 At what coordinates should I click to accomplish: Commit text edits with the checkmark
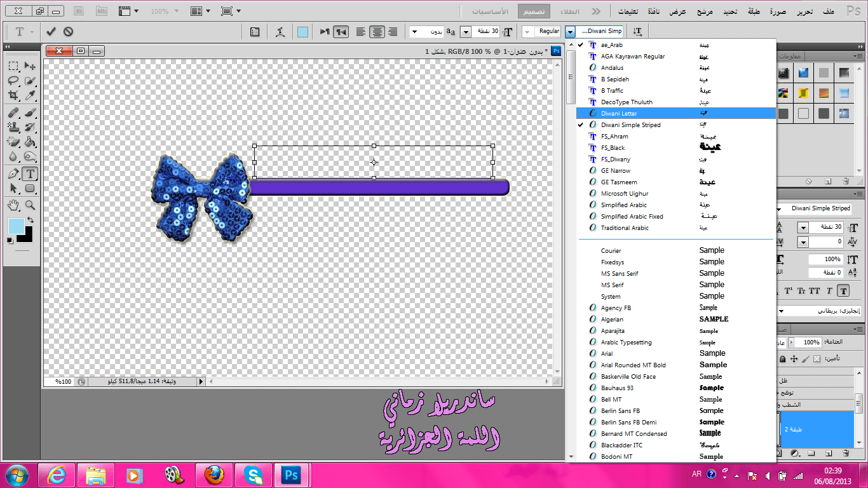[51, 31]
